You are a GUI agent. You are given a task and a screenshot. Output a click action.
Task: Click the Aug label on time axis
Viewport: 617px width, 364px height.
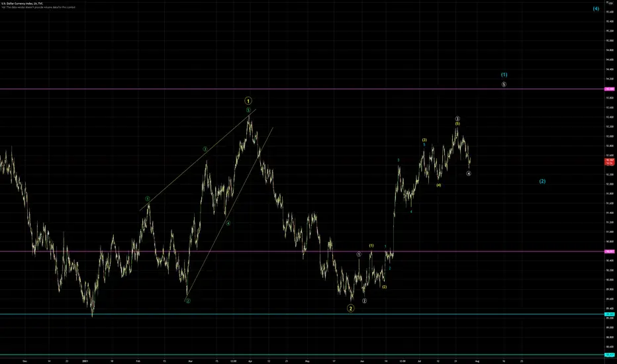click(477, 361)
